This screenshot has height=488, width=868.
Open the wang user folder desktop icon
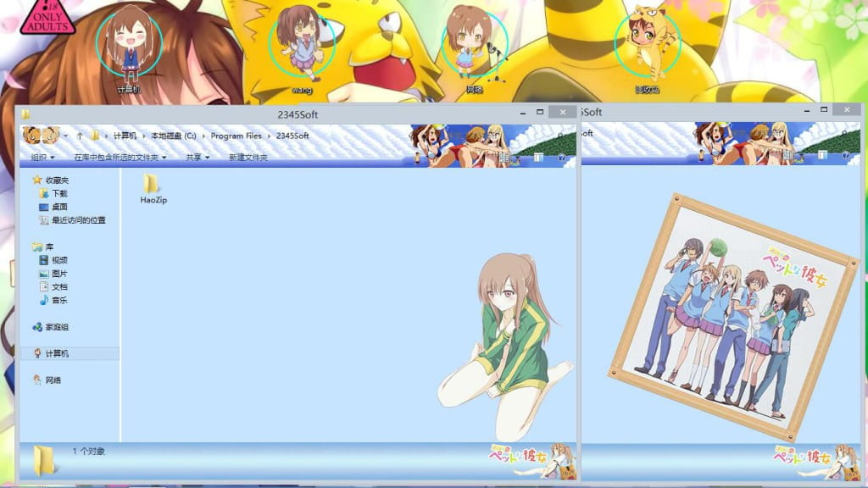[x=302, y=48]
